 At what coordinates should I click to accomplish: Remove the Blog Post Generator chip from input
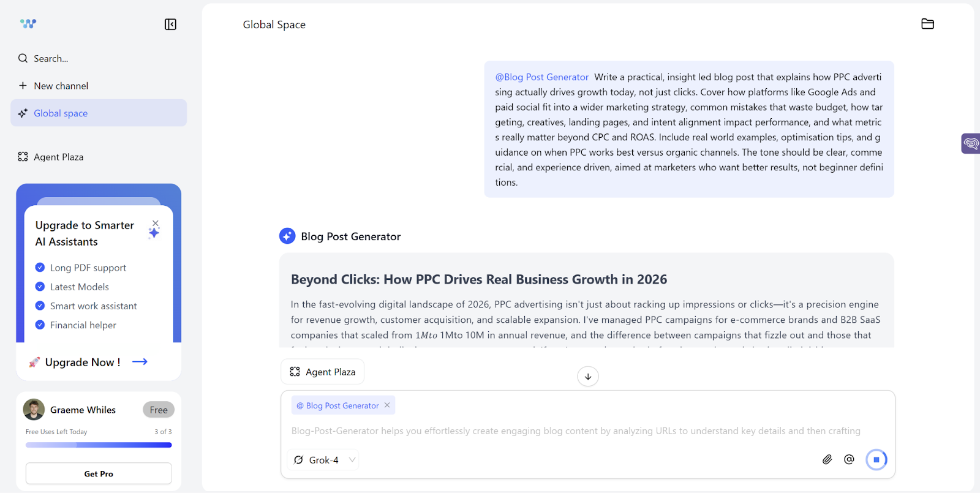point(386,405)
